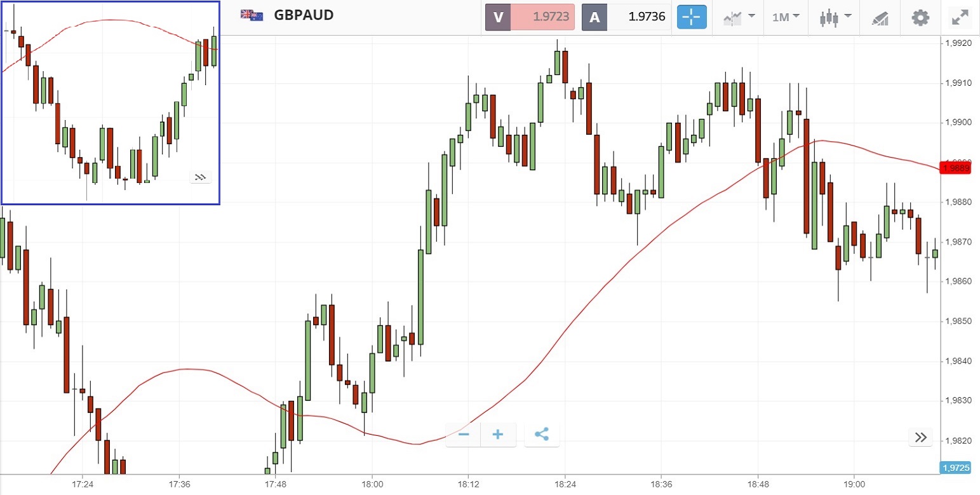Zoom in with the plus button
980x495 pixels.
[x=498, y=435]
